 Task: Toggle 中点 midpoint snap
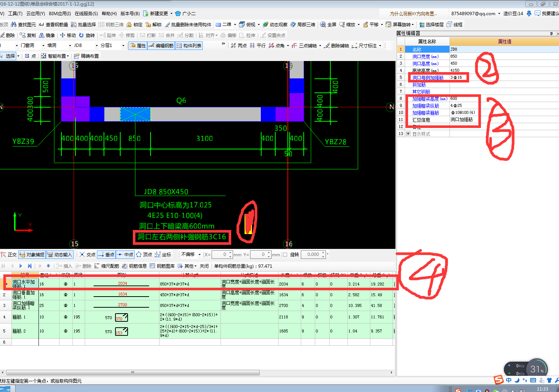125,254
